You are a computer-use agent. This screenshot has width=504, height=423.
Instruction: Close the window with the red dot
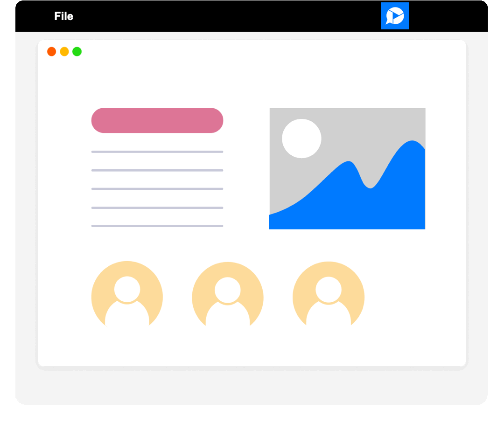pos(52,52)
